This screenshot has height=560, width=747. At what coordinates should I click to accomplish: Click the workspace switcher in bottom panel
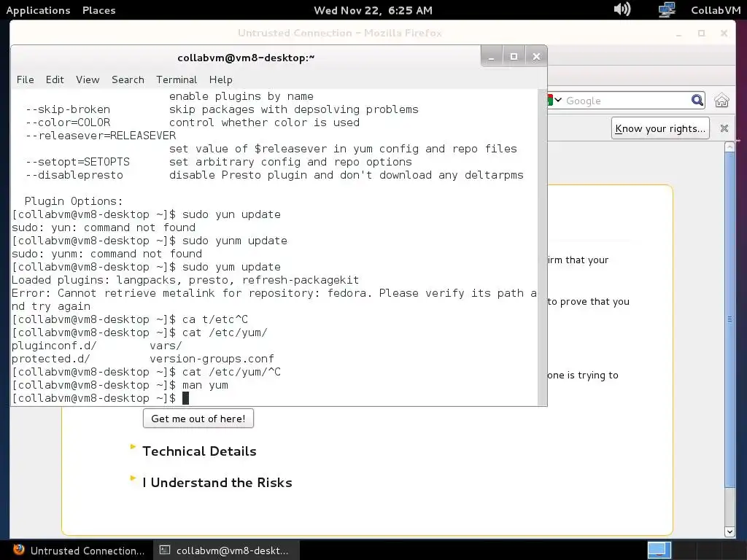(x=659, y=551)
